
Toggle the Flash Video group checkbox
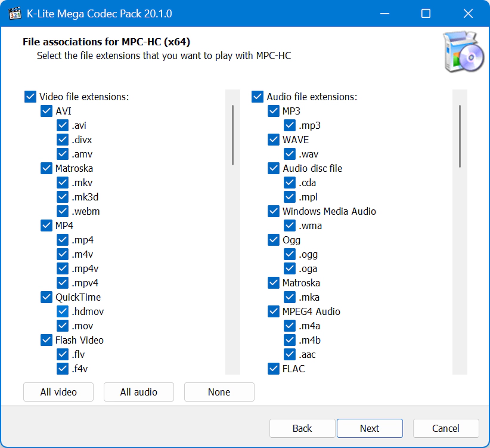click(x=46, y=340)
